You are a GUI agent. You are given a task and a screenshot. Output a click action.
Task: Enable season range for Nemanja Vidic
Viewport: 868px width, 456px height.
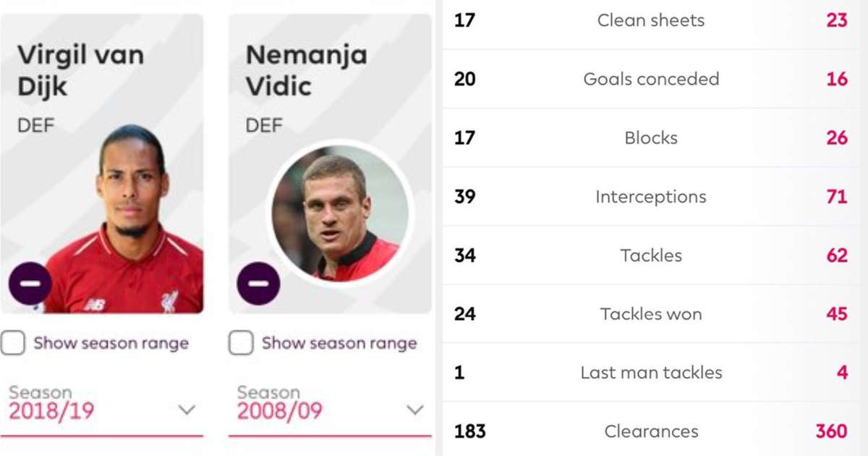241,343
